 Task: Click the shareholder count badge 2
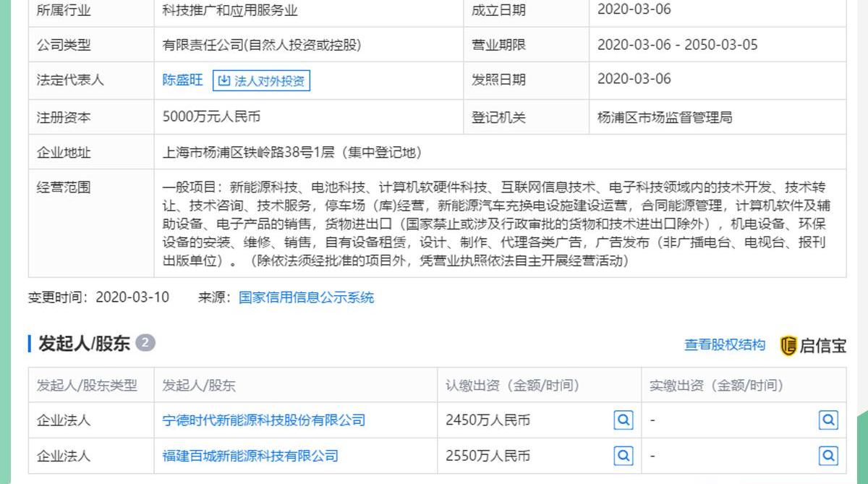click(x=145, y=343)
